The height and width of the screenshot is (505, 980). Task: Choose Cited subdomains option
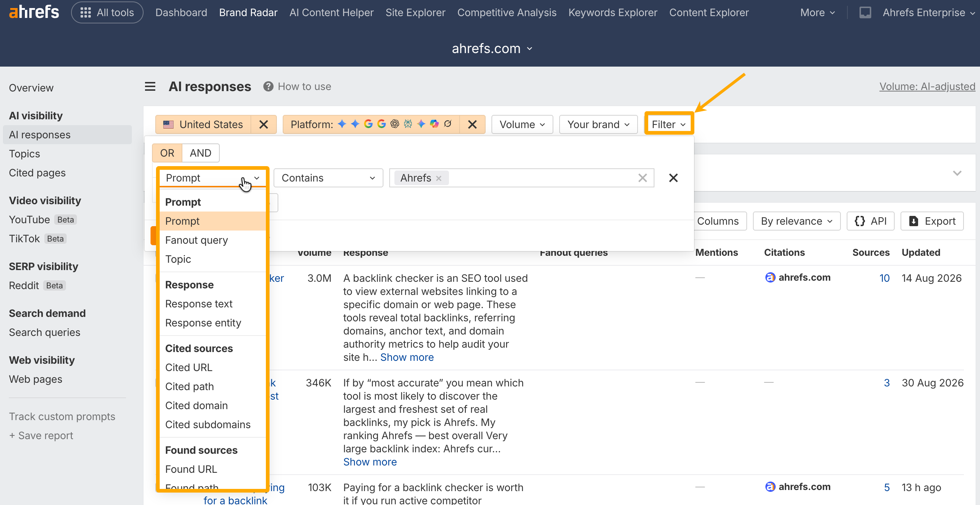coord(213,424)
